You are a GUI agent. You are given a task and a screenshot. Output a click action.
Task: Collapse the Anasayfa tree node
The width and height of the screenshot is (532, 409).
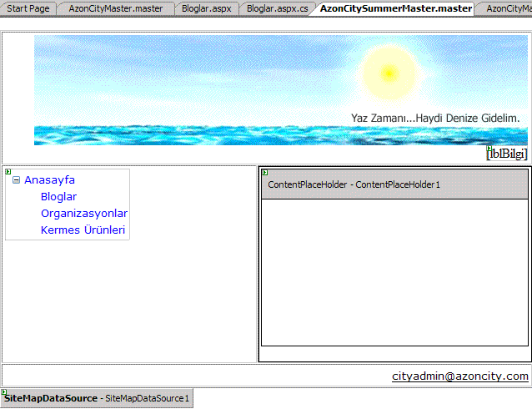(16, 179)
